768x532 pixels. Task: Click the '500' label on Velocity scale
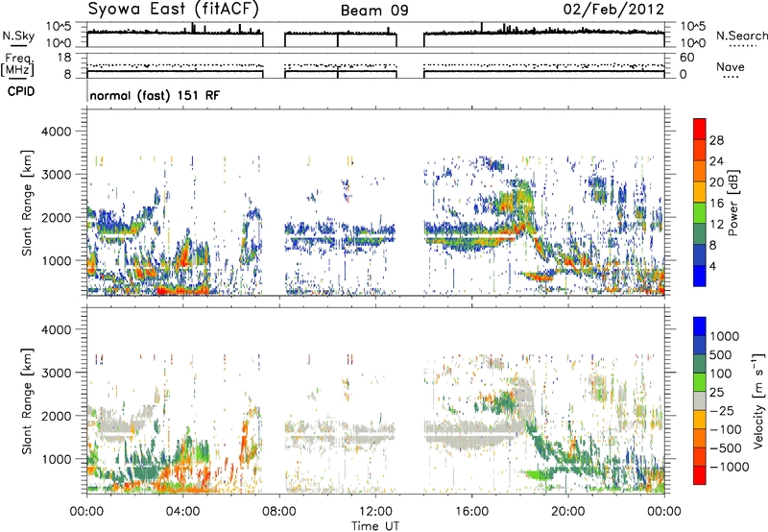click(x=721, y=354)
